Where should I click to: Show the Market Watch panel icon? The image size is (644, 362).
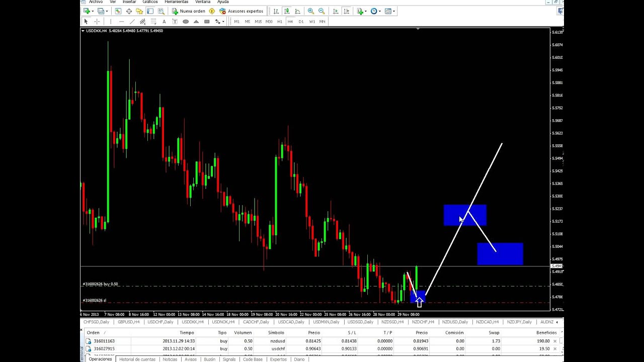click(x=118, y=11)
